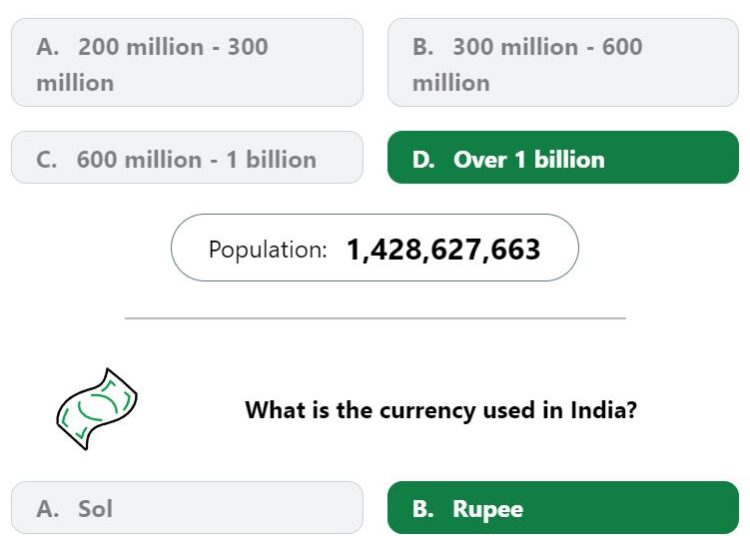Click the green banknote currency icon
The width and height of the screenshot is (750, 536).
pyautogui.click(x=97, y=409)
